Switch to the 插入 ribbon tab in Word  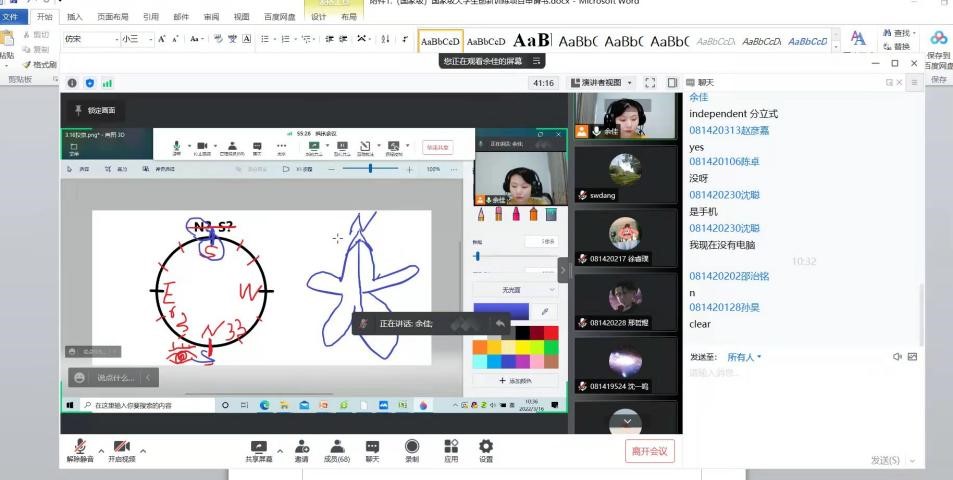pos(75,17)
